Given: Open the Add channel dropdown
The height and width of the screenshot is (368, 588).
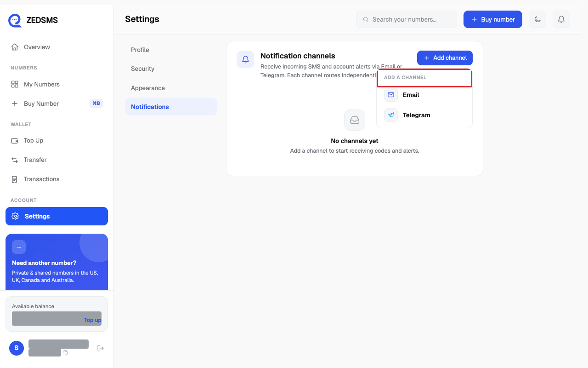Looking at the screenshot, I should 445,58.
